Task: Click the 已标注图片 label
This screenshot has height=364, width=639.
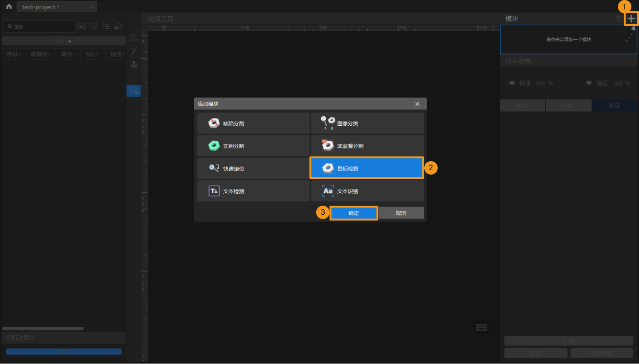Action: coord(21,338)
